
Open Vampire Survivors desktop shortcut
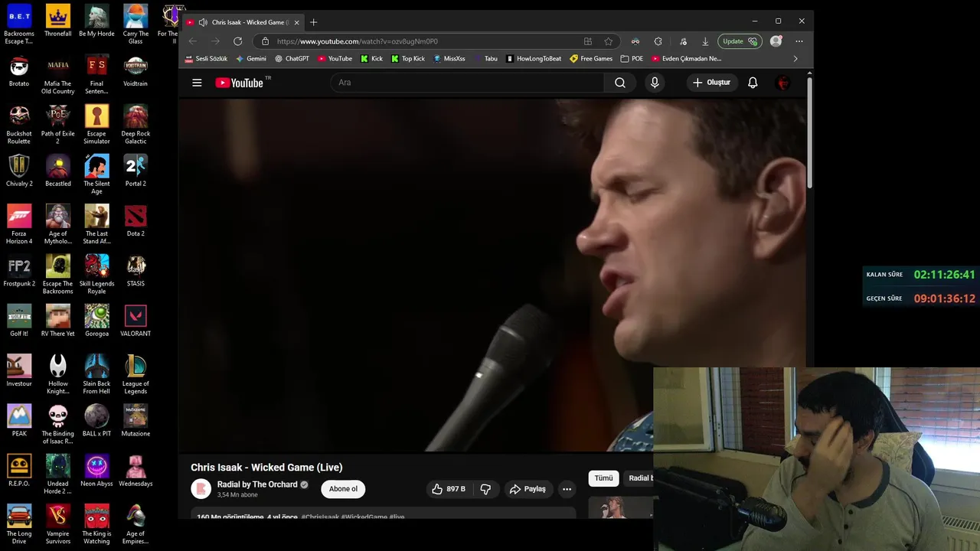[x=58, y=525]
